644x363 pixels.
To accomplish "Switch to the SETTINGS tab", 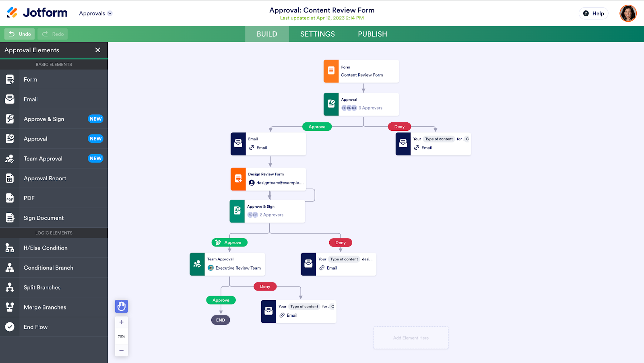I will pyautogui.click(x=318, y=34).
